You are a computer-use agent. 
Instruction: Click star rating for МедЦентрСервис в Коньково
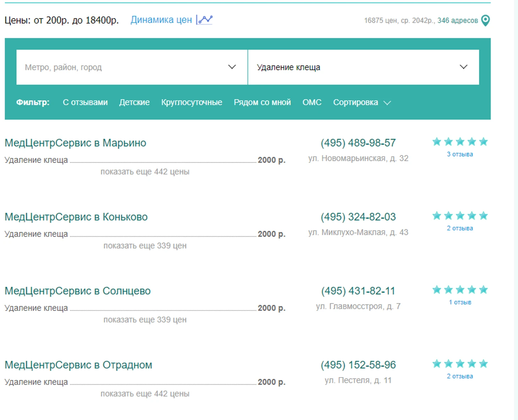(460, 216)
